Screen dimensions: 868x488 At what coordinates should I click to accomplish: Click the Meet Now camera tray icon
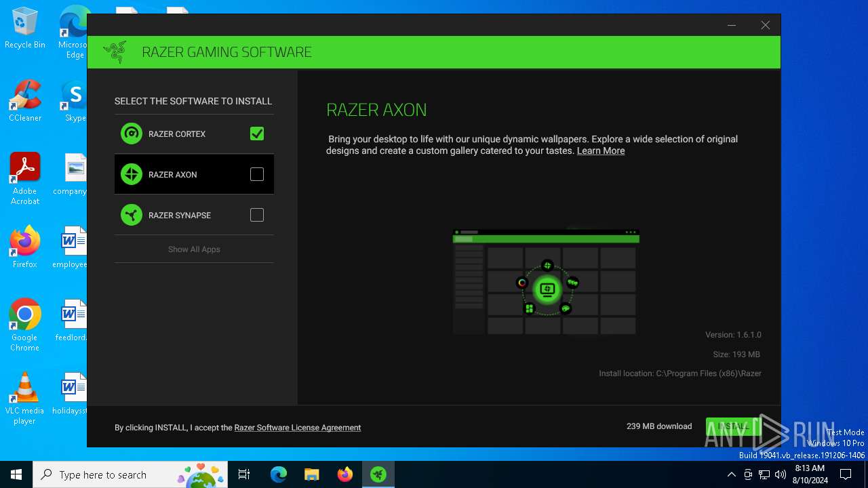tap(748, 474)
